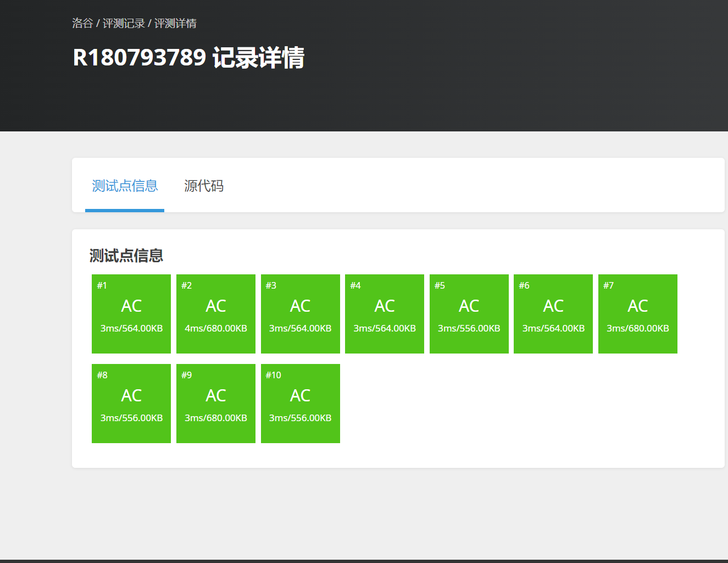Select test point #8 tile
The image size is (728, 563).
coord(131,404)
